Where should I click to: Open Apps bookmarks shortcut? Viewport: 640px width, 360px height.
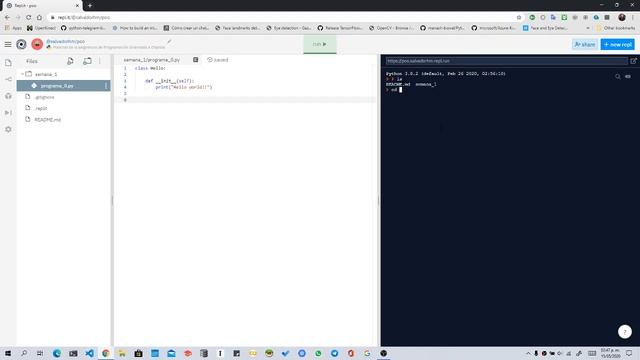13,28
